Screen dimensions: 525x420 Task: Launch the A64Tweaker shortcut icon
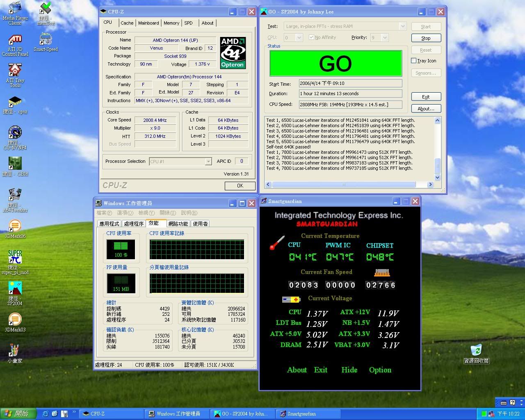[x=15, y=194]
